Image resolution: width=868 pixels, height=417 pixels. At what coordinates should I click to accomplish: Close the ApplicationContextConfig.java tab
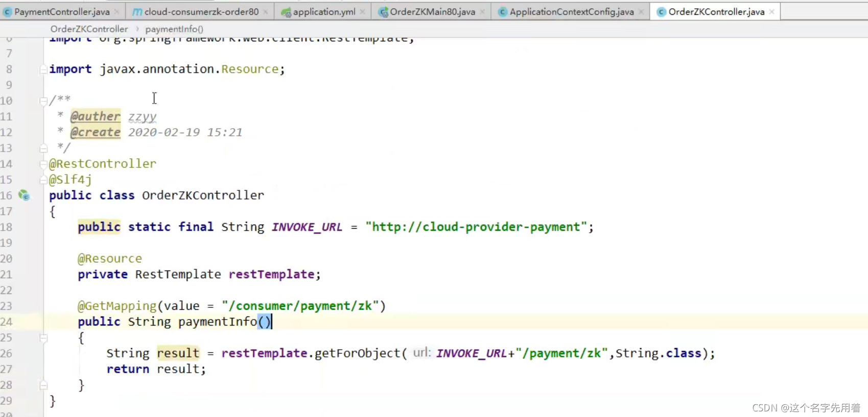(x=641, y=12)
